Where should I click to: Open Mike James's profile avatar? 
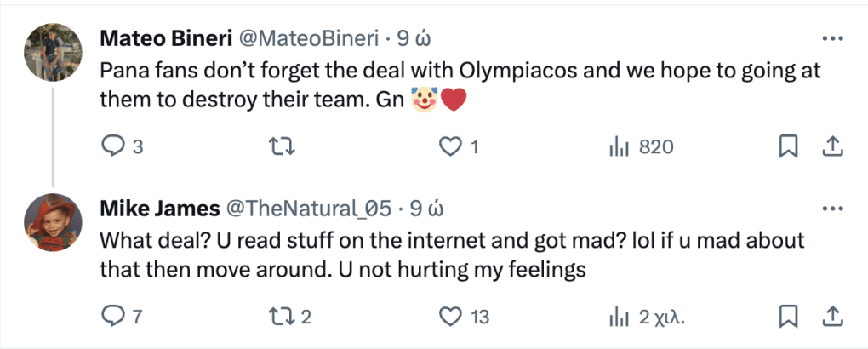pyautogui.click(x=54, y=220)
